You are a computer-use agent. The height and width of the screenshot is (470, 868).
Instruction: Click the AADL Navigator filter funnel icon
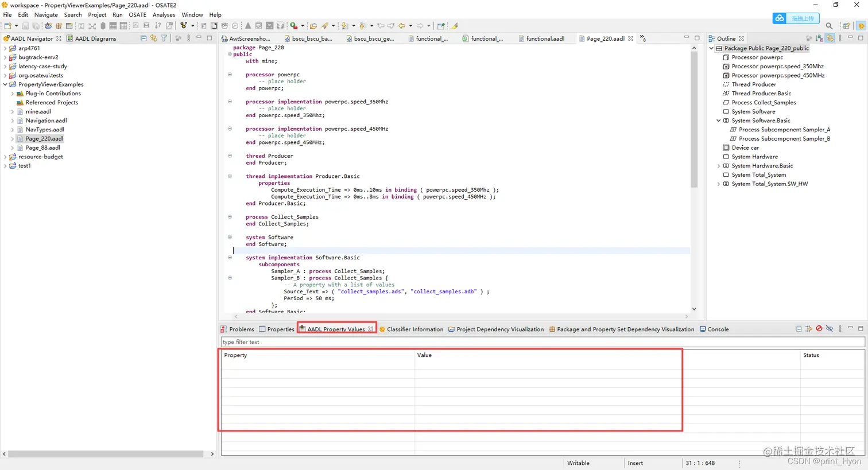coord(164,38)
